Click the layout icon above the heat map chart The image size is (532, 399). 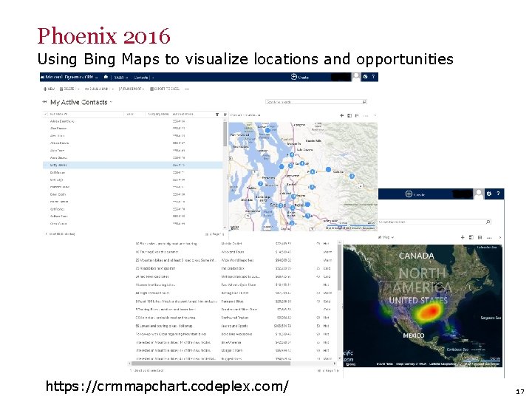click(471, 237)
